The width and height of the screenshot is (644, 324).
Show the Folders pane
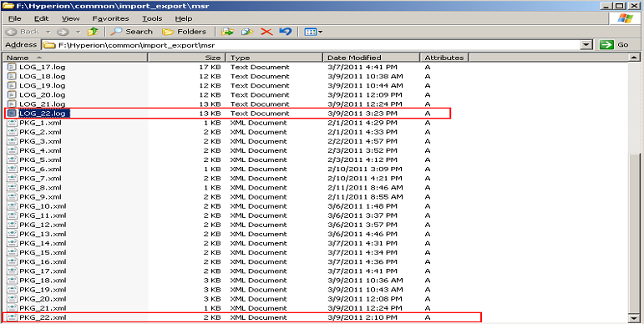(184, 32)
